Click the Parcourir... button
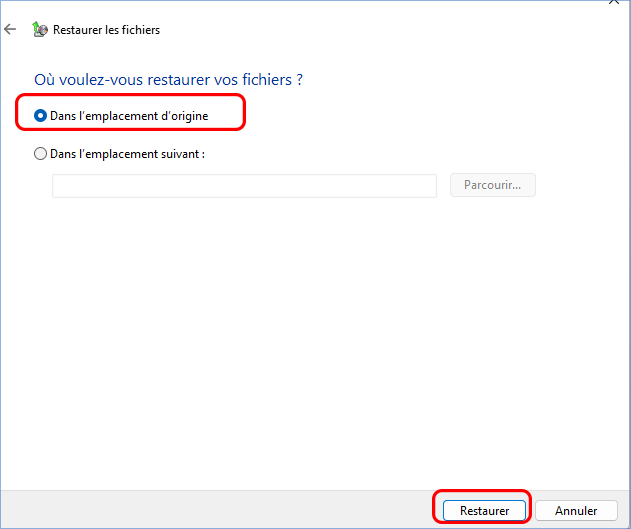This screenshot has height=529, width=631. point(493,185)
